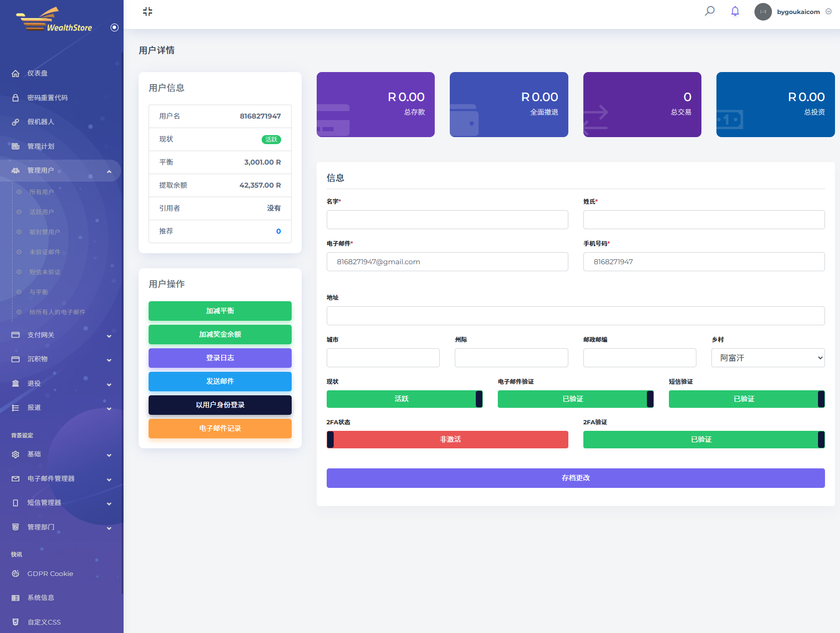Click the 管理计划 icon
This screenshot has width=840, height=633.
(16, 147)
